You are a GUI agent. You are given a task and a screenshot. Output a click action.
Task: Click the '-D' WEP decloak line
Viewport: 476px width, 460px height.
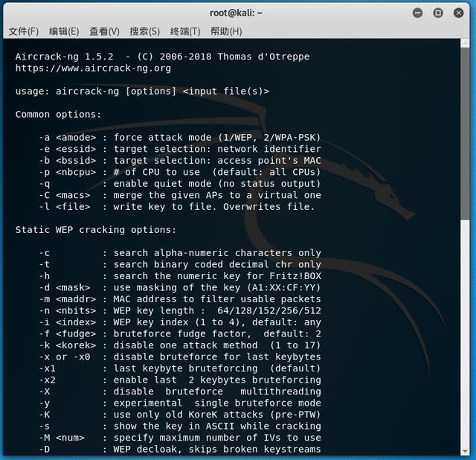(x=180, y=449)
